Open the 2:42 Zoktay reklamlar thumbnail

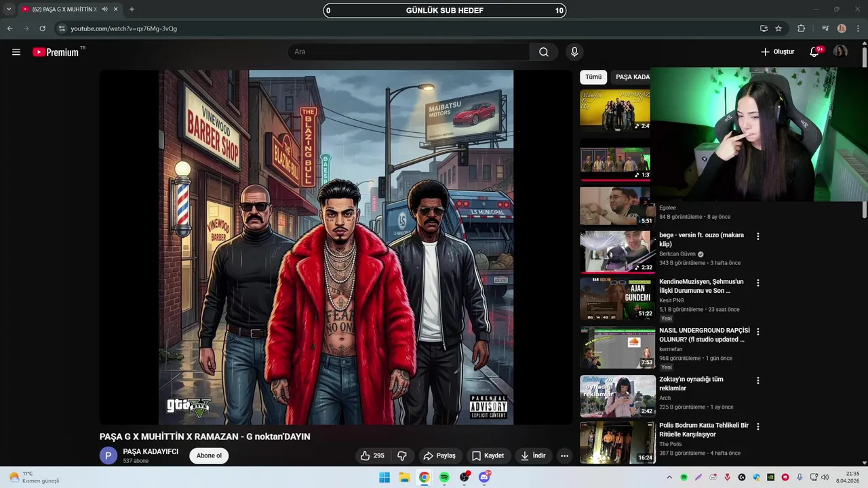[x=617, y=396]
